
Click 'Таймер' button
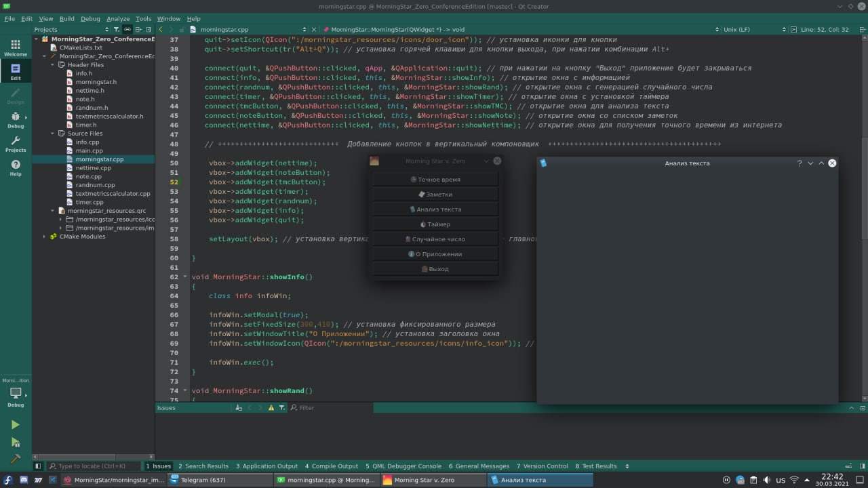coord(435,224)
